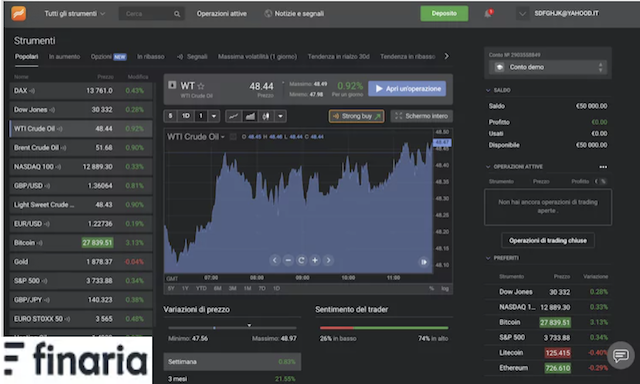Switch profit display to percent toggle
Image resolution: width=640 pixels, height=384 pixels.
tap(603, 181)
